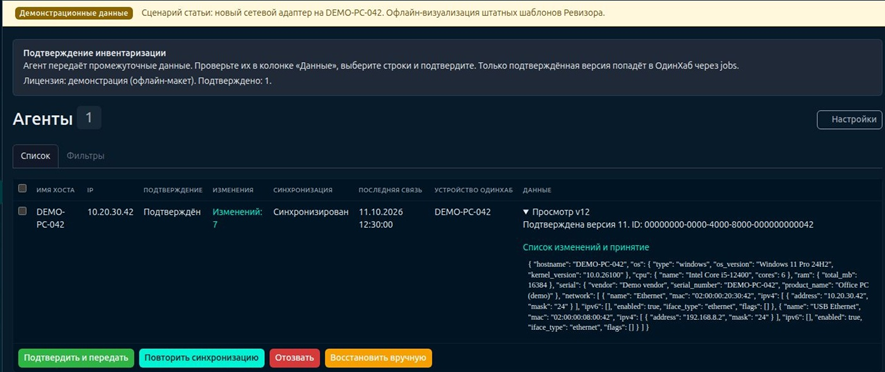Viewport: 885px width, 372px height.
Task: Tick the select-all checkbox in table header
Action: click(x=22, y=188)
